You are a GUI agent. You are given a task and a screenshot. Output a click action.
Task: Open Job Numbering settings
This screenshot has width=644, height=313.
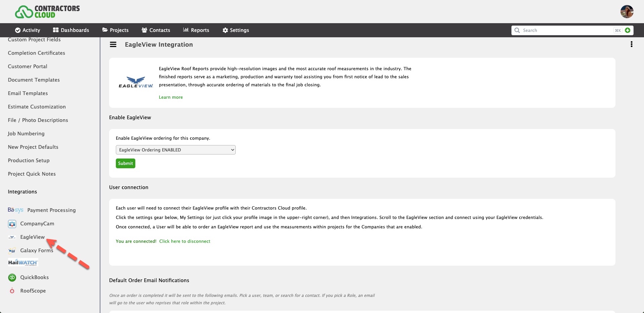[x=26, y=134]
